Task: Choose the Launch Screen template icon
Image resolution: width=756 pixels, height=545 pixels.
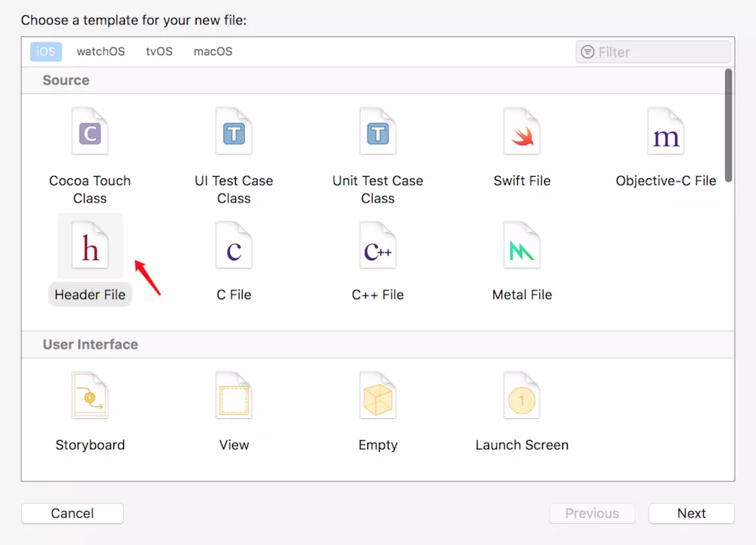Action: 522,395
